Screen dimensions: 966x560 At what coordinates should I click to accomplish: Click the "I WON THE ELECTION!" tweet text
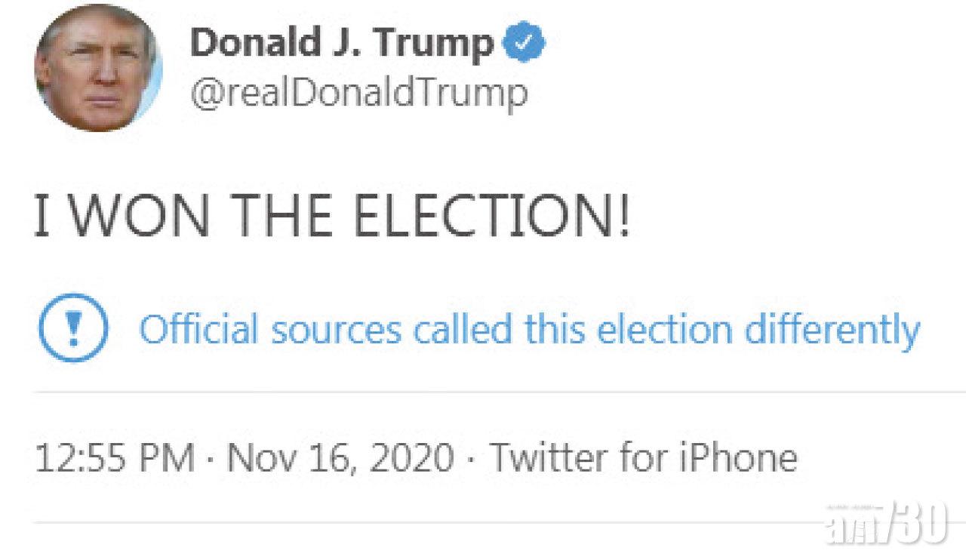pos(331,216)
